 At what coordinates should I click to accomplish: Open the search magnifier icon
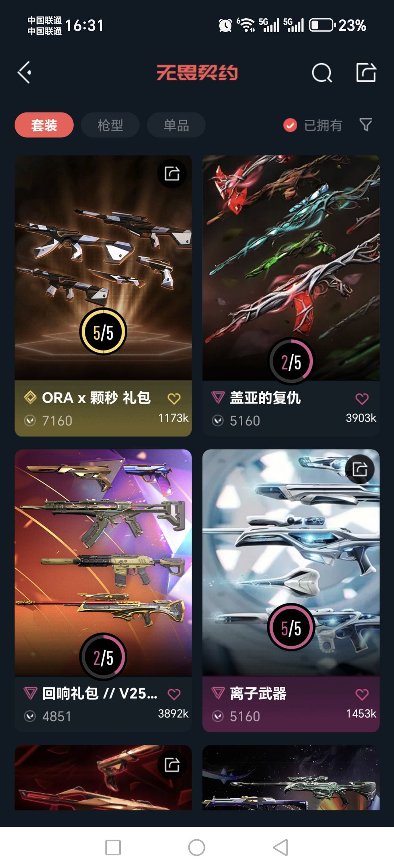(x=322, y=73)
